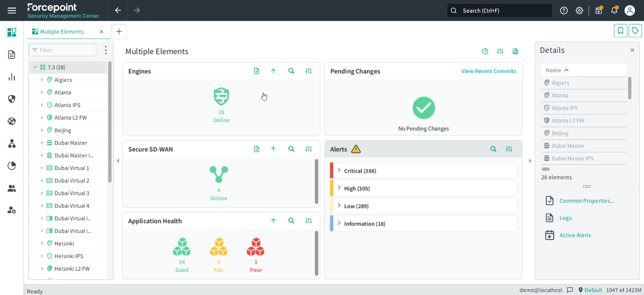The height and width of the screenshot is (295, 644).
Task: Expand the Critical (388) alerts row
Action: coord(339,170)
